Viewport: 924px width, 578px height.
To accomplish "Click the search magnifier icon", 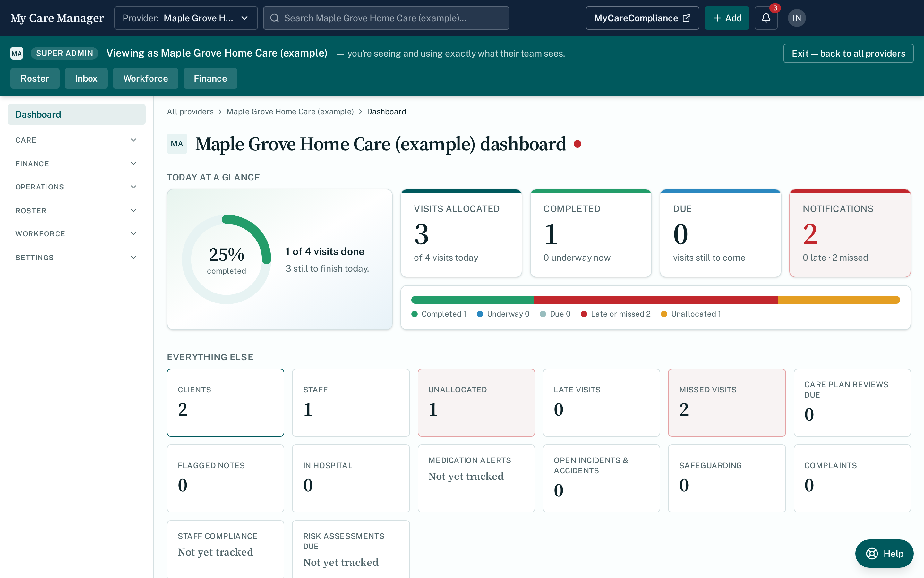I will point(275,18).
